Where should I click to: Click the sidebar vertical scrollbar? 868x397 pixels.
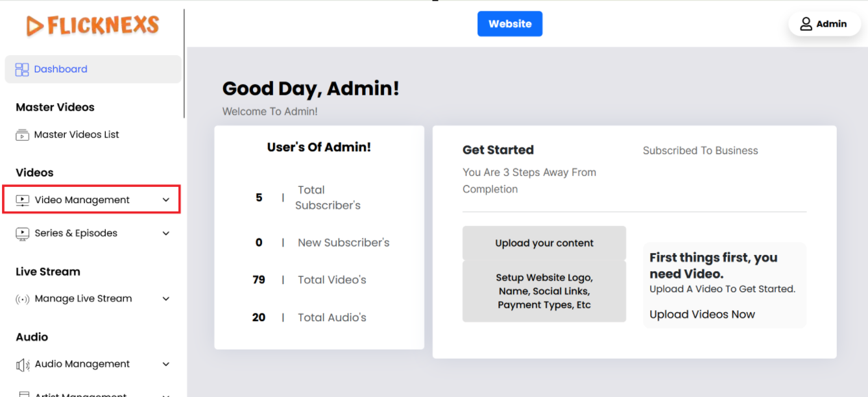pyautogui.click(x=184, y=64)
